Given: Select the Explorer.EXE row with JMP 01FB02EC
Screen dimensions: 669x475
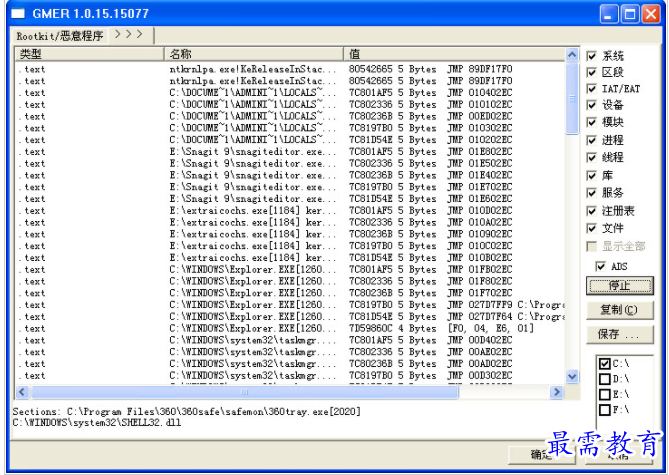Looking at the screenshot, I should (290, 269).
